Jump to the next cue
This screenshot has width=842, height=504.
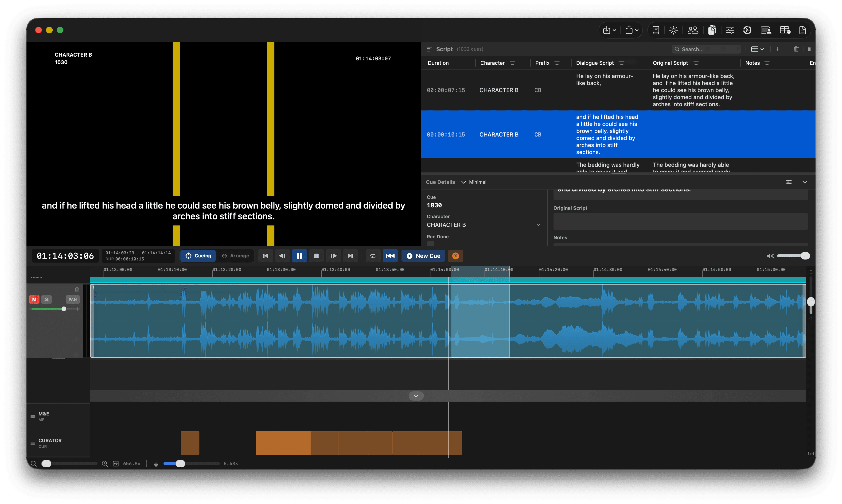coord(350,256)
